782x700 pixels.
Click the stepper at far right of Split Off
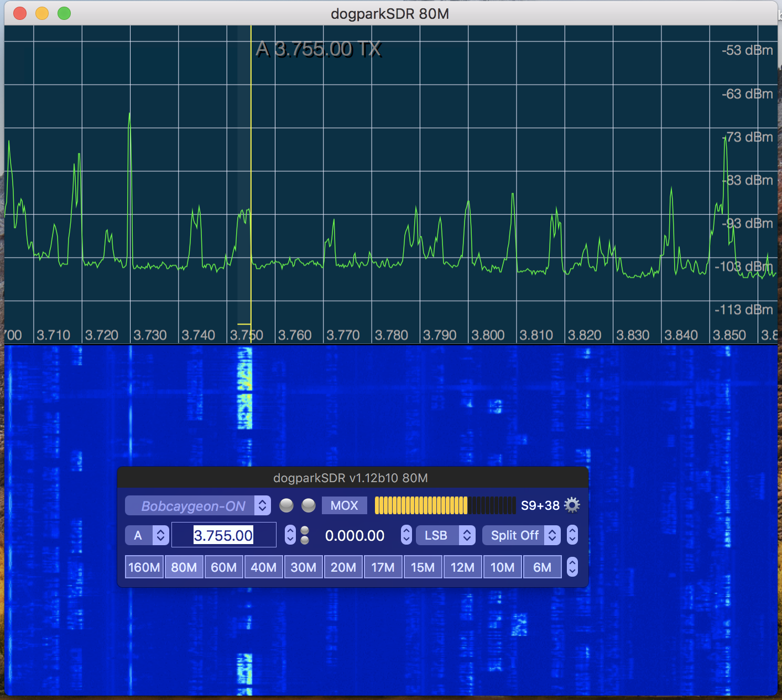572,535
